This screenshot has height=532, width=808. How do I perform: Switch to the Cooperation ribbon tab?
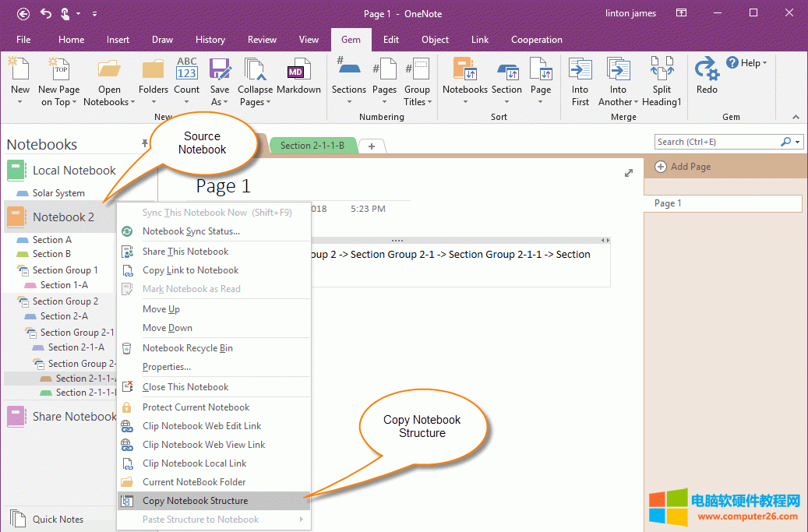point(536,40)
